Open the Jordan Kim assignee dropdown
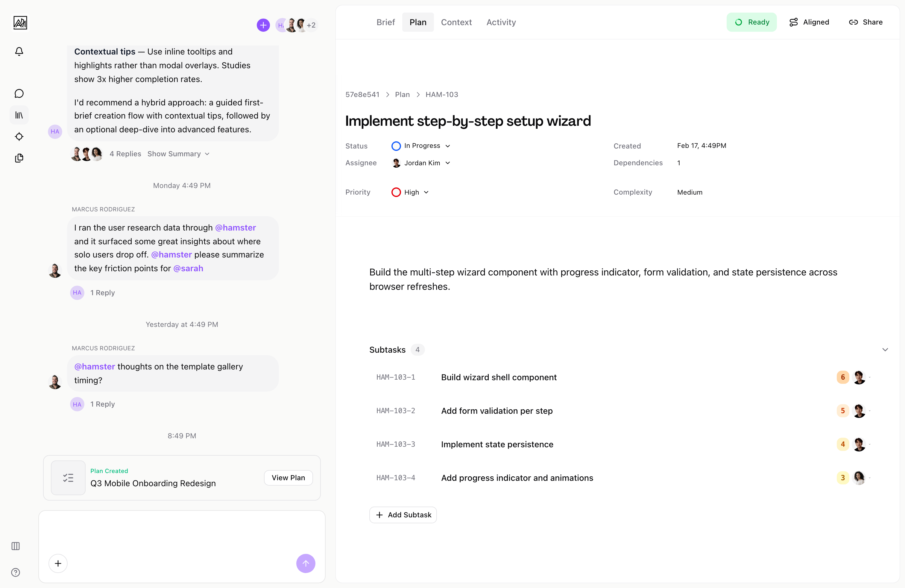Viewport: 905px width, 588px height. (421, 163)
